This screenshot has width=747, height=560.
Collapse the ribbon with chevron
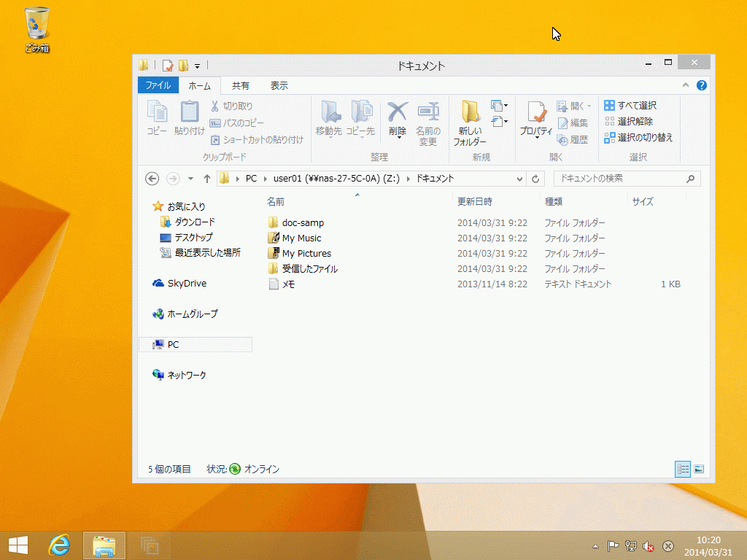[x=686, y=85]
